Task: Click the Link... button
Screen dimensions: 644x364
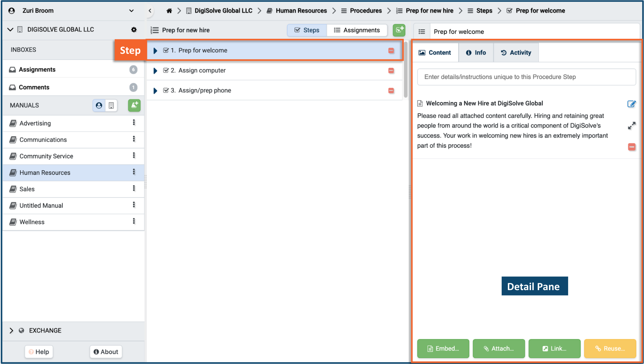Action: click(x=554, y=349)
